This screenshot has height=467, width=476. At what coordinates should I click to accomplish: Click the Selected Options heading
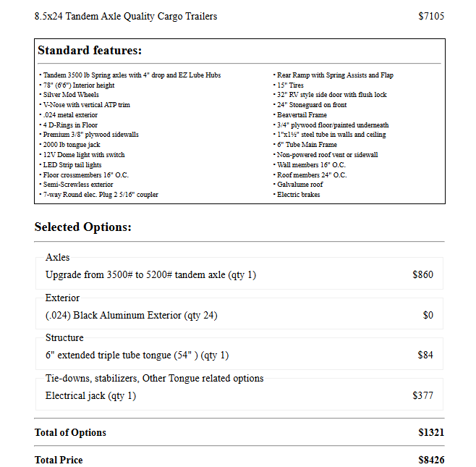click(82, 227)
